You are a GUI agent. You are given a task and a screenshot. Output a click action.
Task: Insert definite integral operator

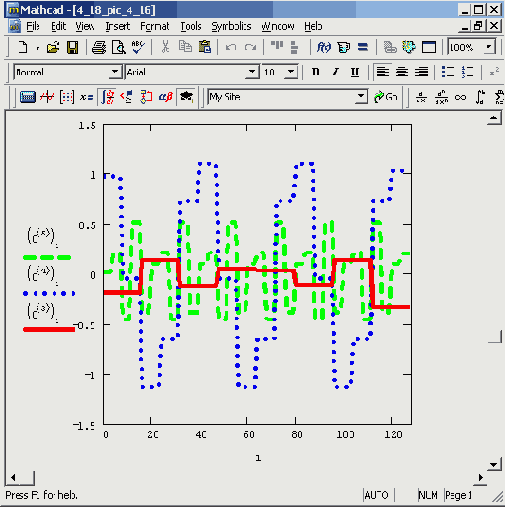tap(480, 97)
